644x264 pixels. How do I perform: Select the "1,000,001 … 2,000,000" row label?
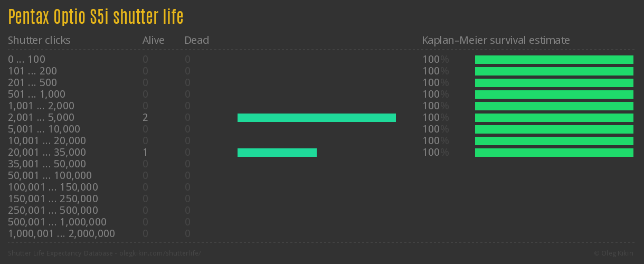61,234
